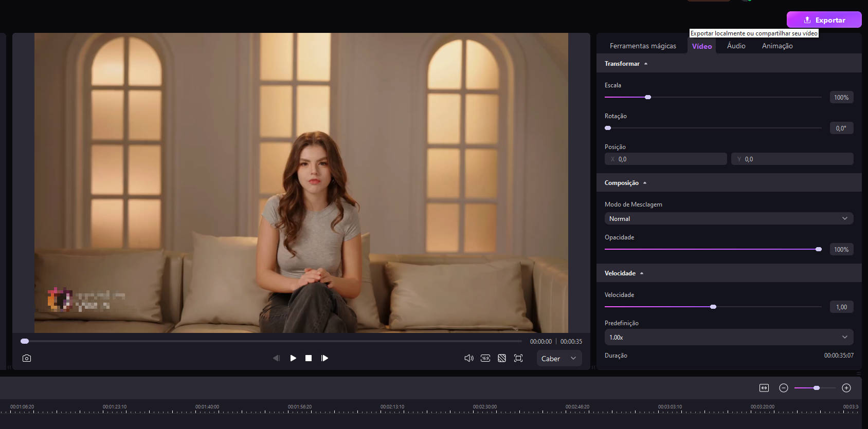Click the preview progress bar playhead

click(25, 341)
